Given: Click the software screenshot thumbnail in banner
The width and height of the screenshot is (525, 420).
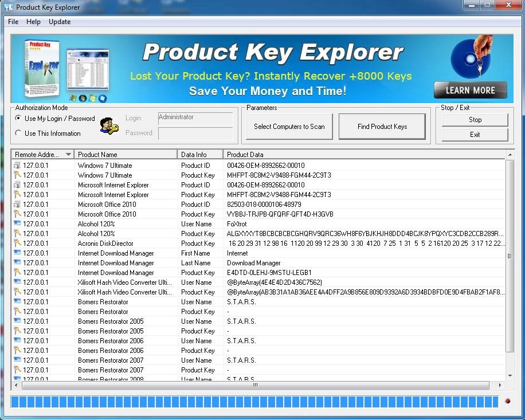Looking at the screenshot, I should (88, 69).
